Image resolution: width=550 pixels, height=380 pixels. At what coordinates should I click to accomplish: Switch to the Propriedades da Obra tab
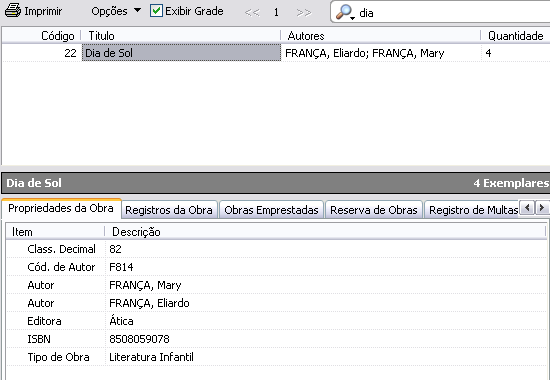tap(61, 208)
